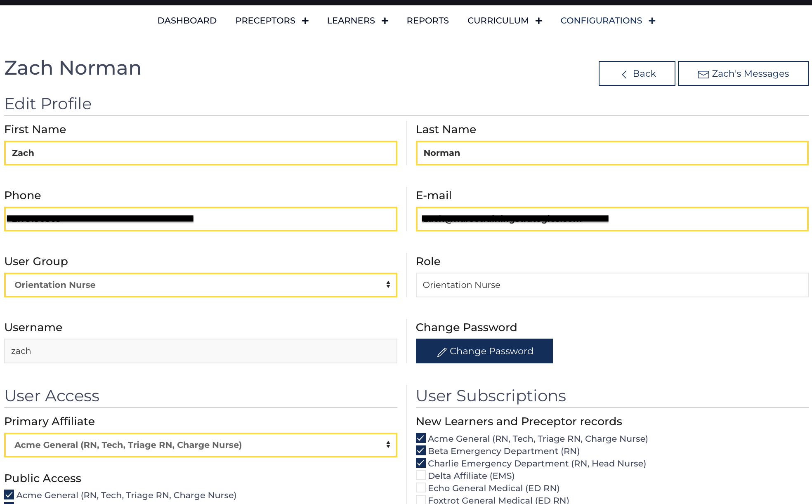
Task: Open the Primary Affiliate dropdown
Action: click(x=201, y=445)
